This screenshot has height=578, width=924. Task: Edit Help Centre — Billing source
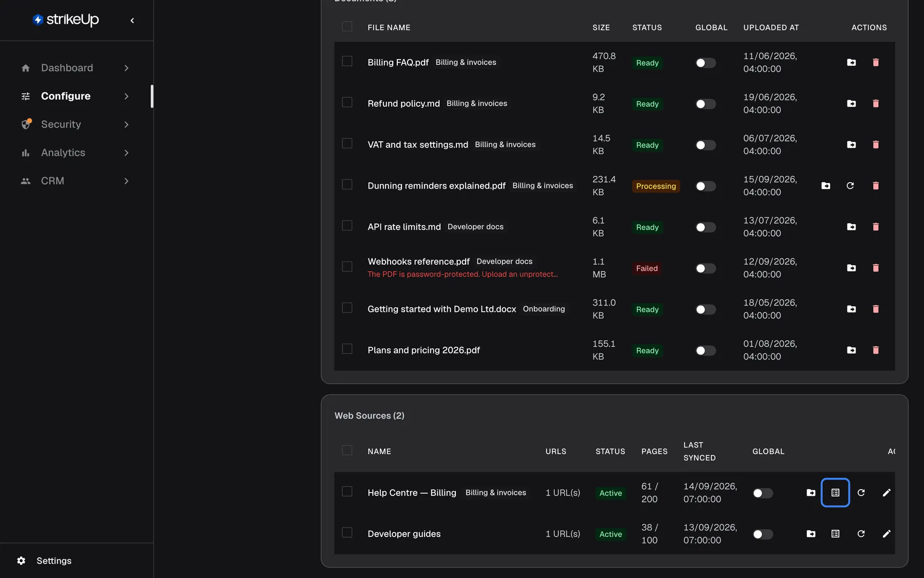(x=886, y=492)
